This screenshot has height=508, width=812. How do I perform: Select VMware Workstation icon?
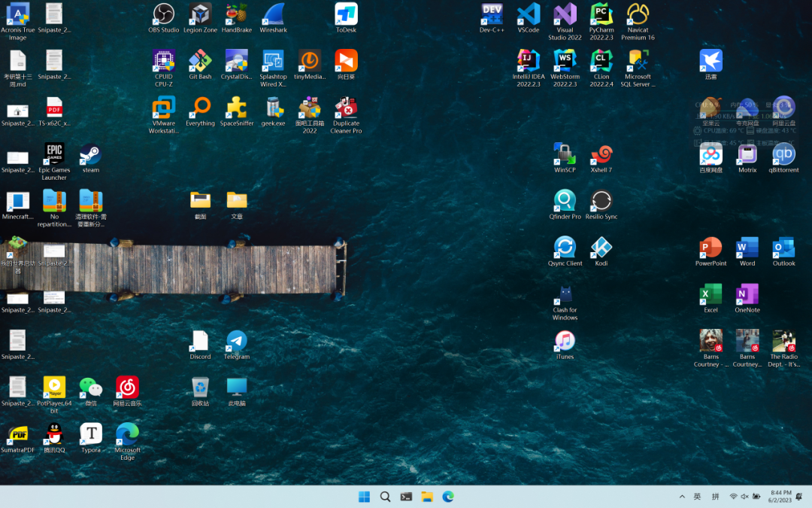pyautogui.click(x=164, y=115)
